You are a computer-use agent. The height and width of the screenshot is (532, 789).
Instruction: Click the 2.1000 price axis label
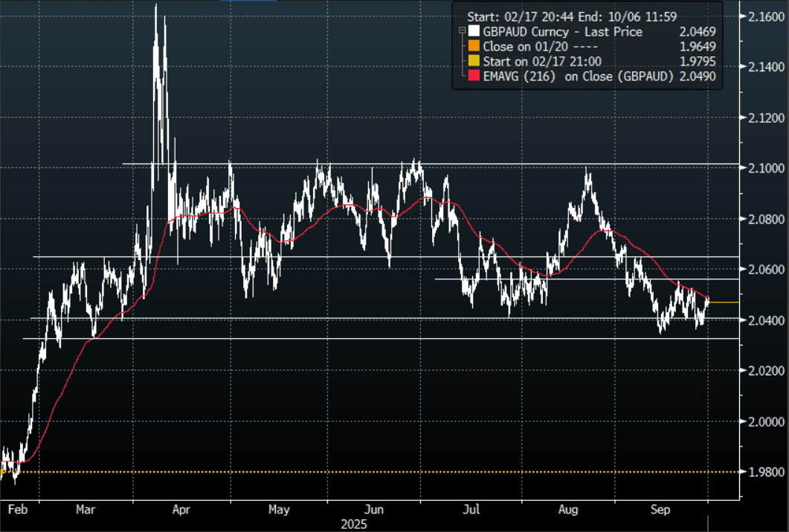point(763,169)
